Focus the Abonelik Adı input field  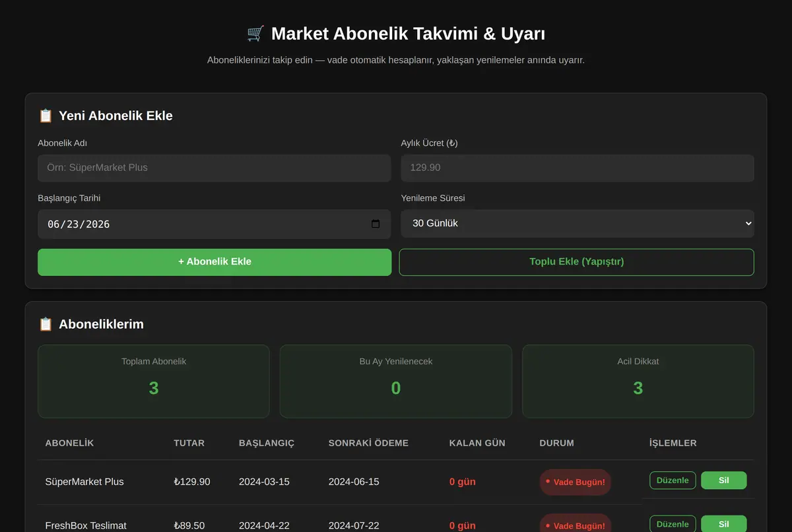[214, 168]
